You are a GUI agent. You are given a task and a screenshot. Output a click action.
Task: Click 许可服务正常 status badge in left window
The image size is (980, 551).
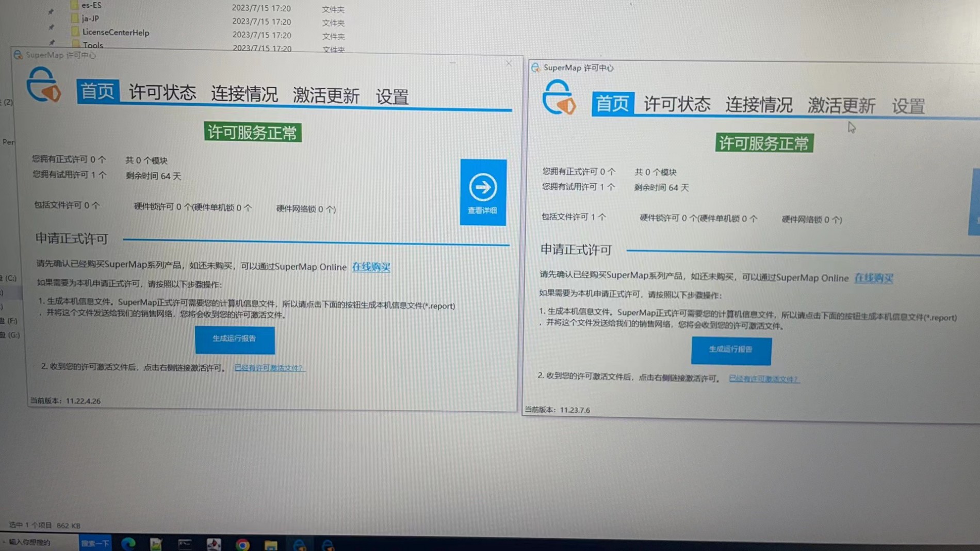(253, 133)
